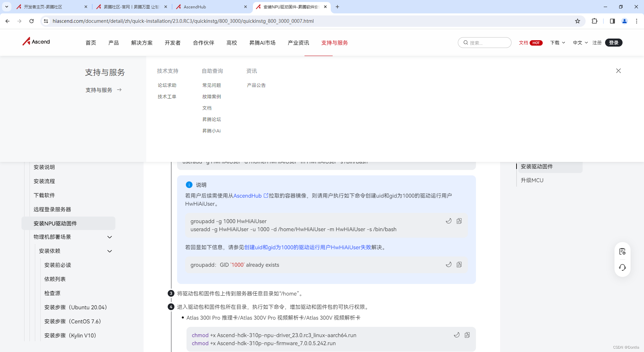Give thumbs-up feedback on the chmod code block
This screenshot has height=352, width=644.
tap(457, 335)
